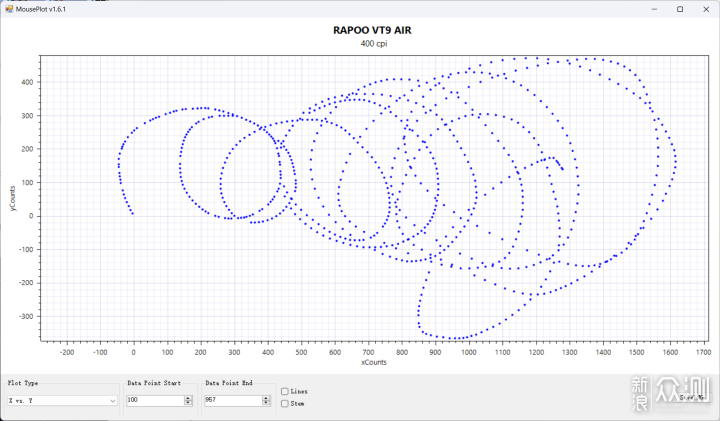Click the 400 cpi subtitle text
Image resolution: width=720 pixels, height=421 pixels.
[374, 44]
